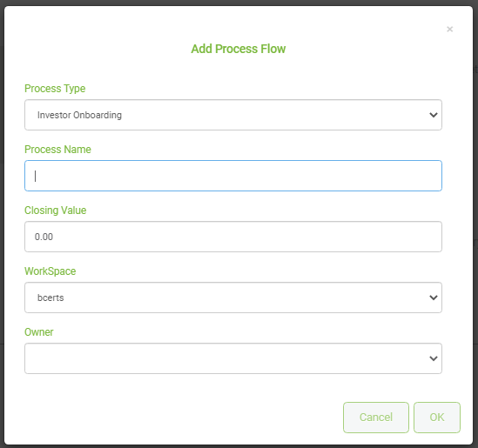Screen dimensions: 478x448
Task: Click the Process Name label
Action: 57,150
